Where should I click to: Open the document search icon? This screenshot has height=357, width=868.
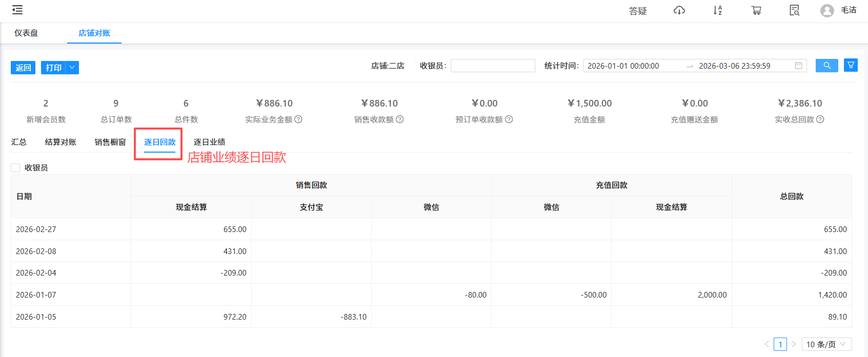(x=794, y=10)
